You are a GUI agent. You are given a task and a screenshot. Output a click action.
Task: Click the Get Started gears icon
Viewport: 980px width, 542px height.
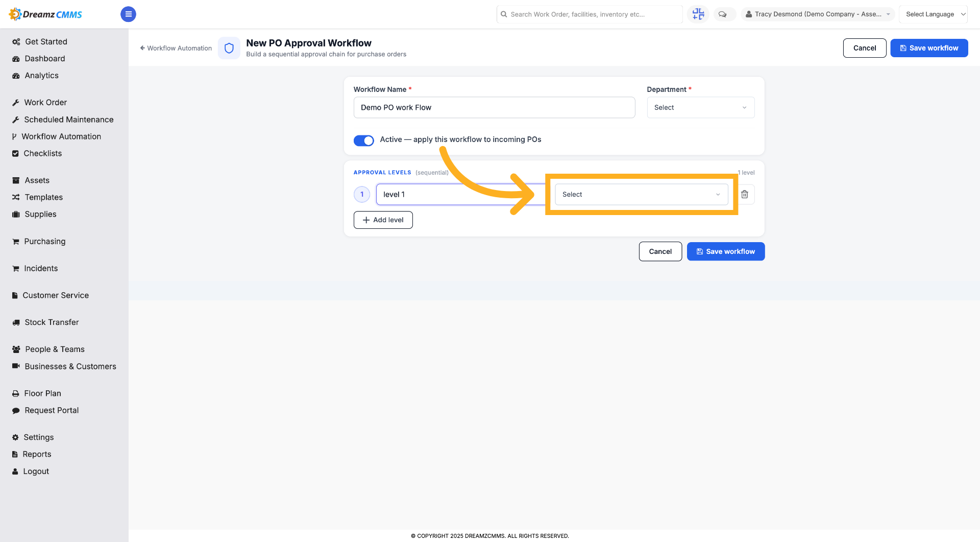click(x=16, y=42)
